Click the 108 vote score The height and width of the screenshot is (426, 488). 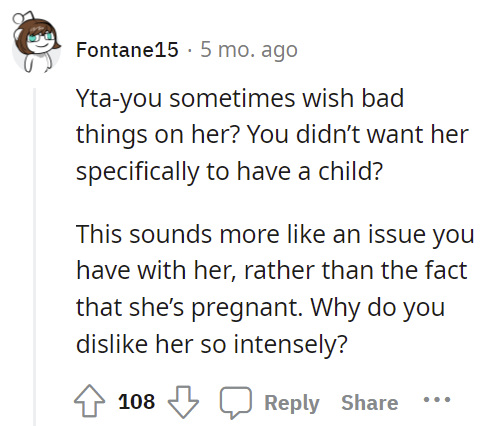tap(136, 401)
